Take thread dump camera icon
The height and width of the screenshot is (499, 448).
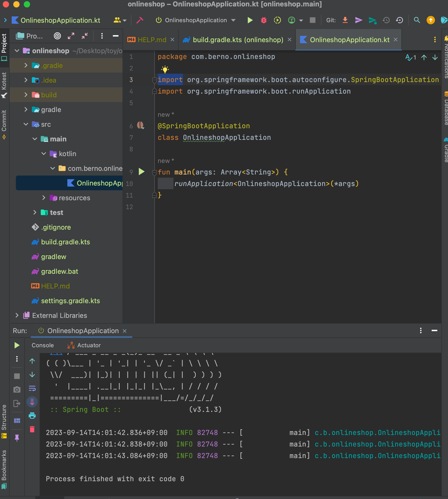click(x=17, y=390)
